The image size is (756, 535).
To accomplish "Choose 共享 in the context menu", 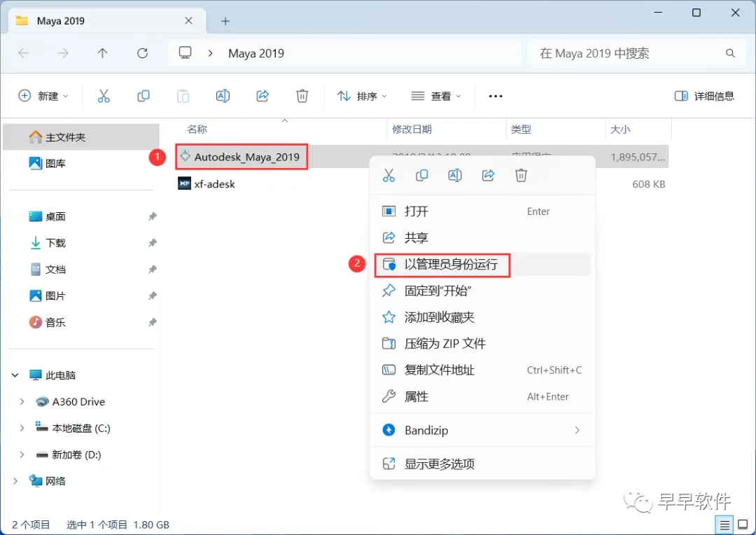I will (x=482, y=237).
